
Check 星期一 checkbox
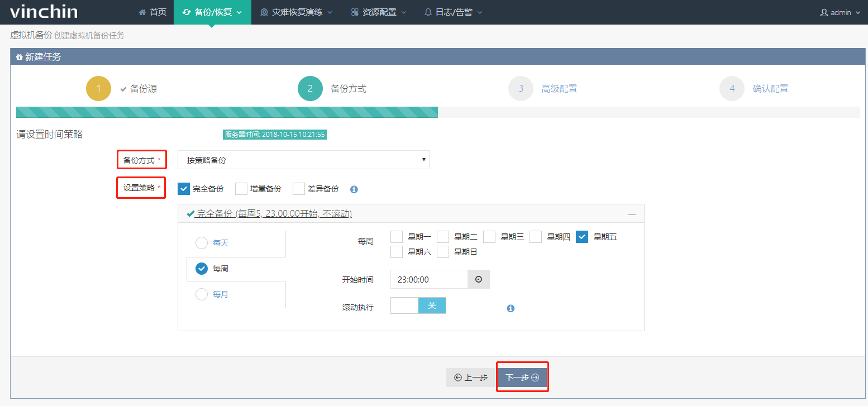397,237
